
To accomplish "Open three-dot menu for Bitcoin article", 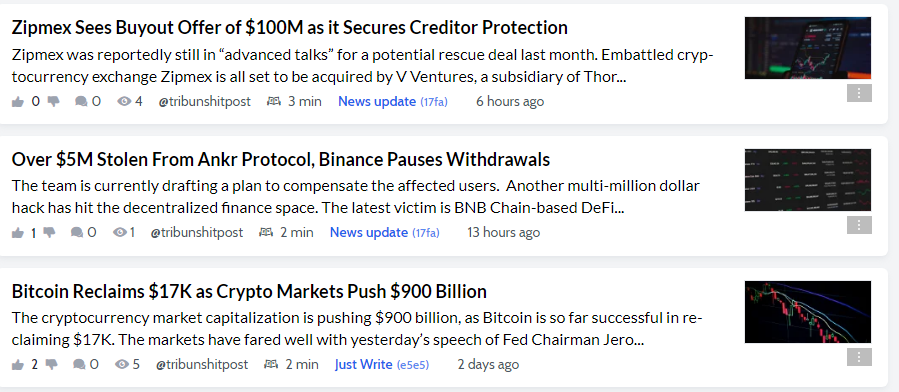I will click(x=859, y=356).
